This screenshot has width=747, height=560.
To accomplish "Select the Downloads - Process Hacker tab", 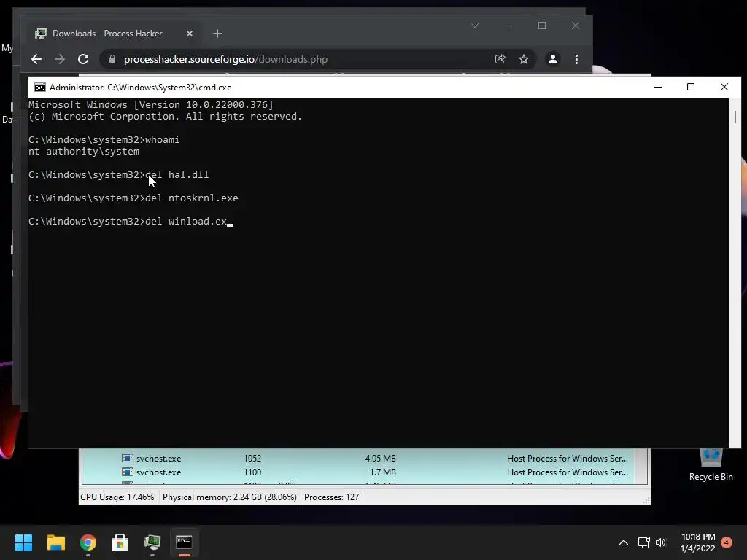I will click(x=113, y=34).
